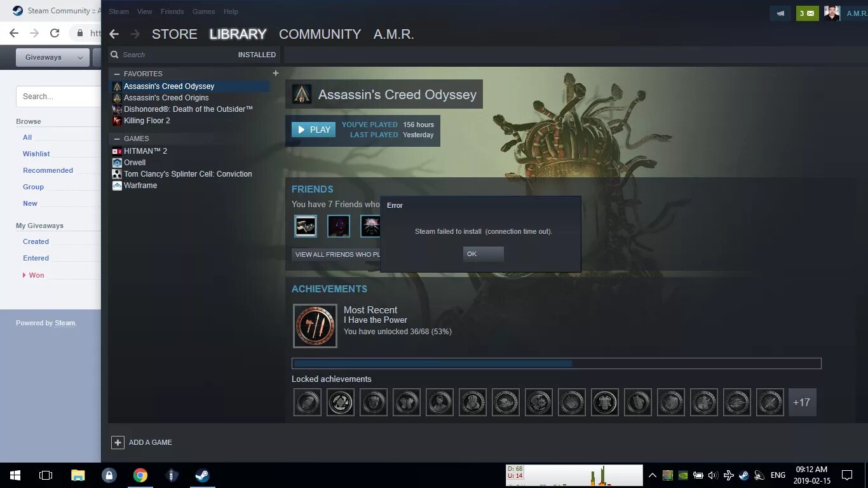Select Assassin's Creed Odyssey in favorites
Image resolution: width=868 pixels, height=488 pixels.
point(191,86)
